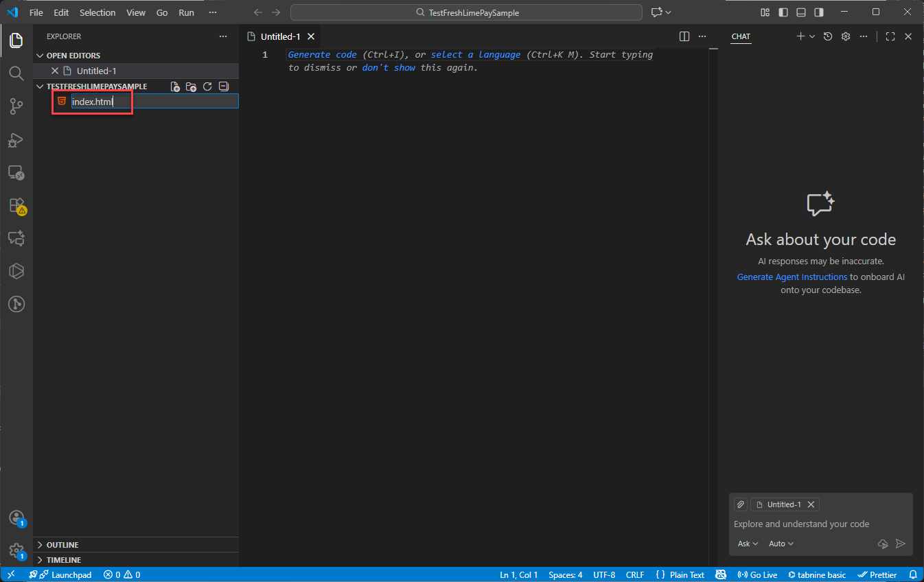This screenshot has width=924, height=582.
Task: Open the Extensions view
Action: coord(16,205)
